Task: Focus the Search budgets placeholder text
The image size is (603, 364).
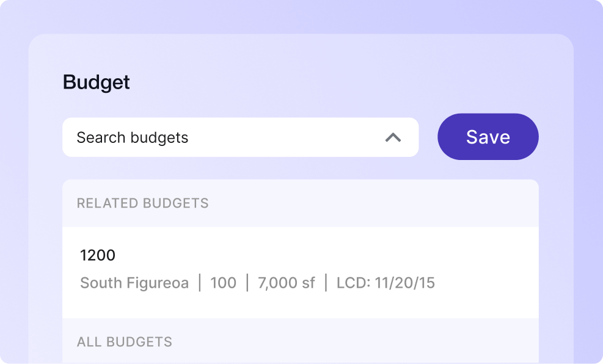Action: pos(133,137)
